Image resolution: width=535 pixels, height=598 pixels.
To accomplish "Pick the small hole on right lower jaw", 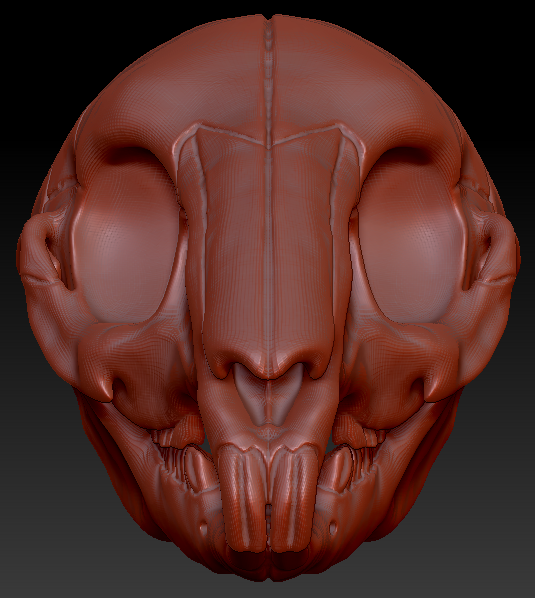I will pyautogui.click(x=333, y=528).
